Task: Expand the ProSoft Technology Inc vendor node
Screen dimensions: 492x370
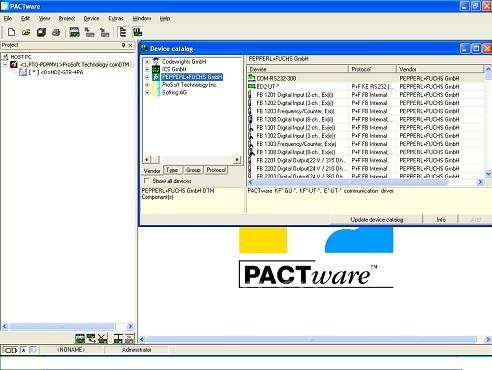Action: [147, 85]
